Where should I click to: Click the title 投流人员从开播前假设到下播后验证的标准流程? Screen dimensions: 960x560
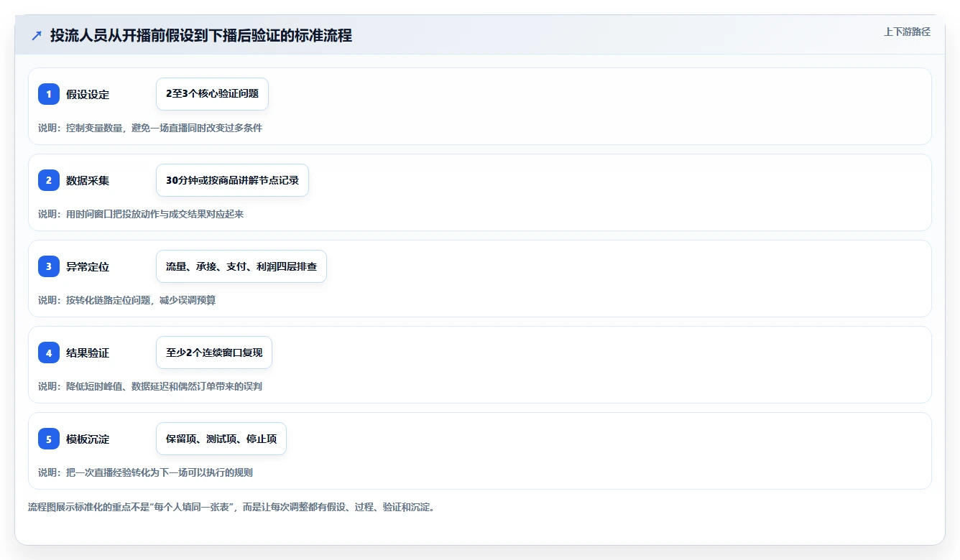click(201, 36)
